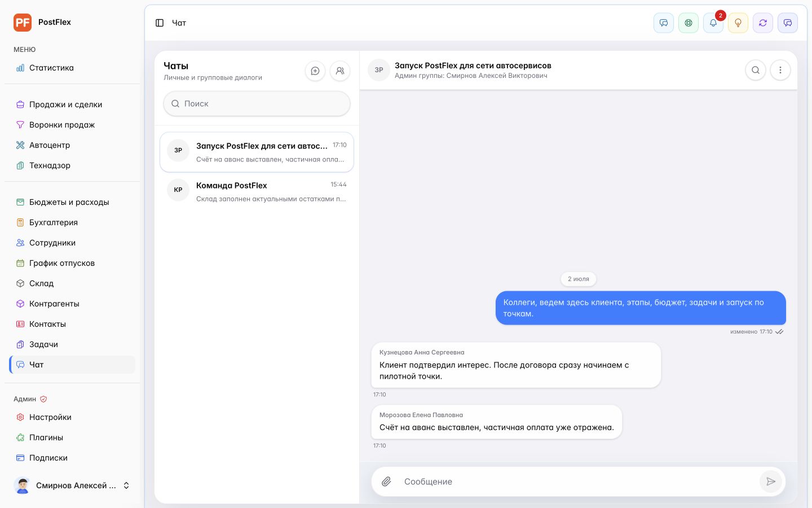
Task: Click Морозова's message bubble about счёт на аванс
Action: (x=496, y=422)
